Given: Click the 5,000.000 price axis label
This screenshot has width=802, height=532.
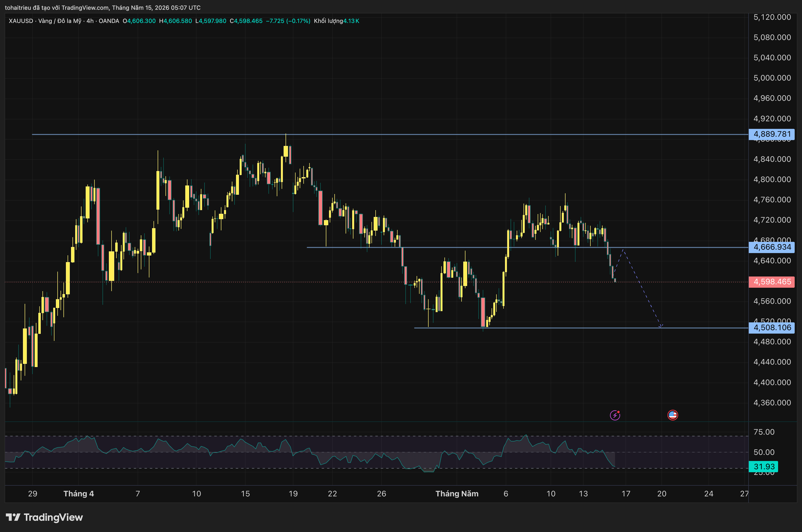Looking at the screenshot, I should point(772,78).
